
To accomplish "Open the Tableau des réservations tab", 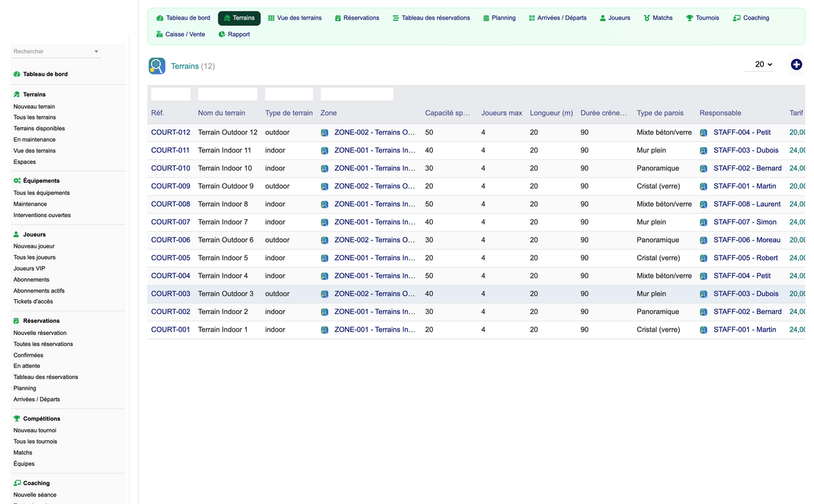I will pos(431,18).
